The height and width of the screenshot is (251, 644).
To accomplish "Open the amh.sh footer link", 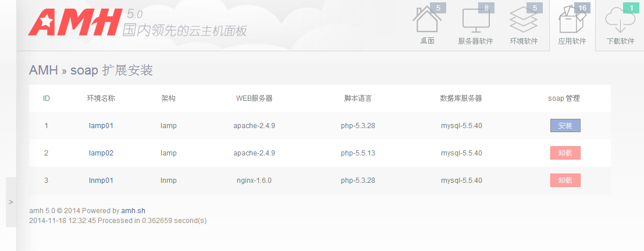I will click(x=133, y=211).
